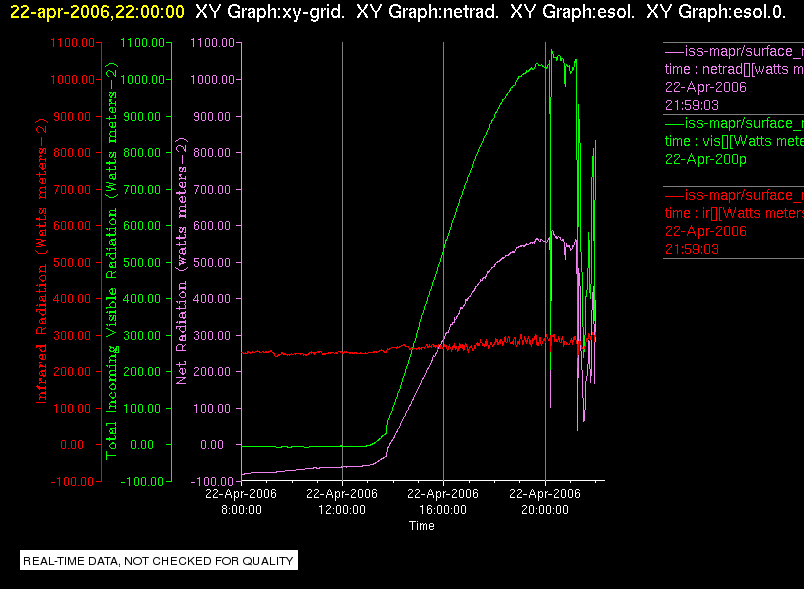
Task: Click the 'XY Graph:esol.' title text
Action: tap(572, 11)
